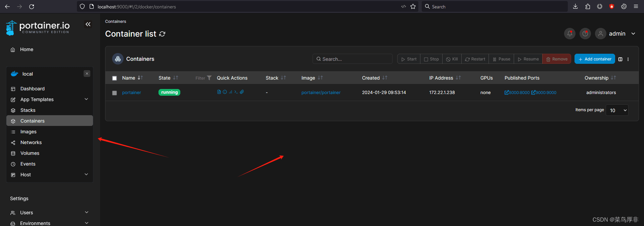Open the Firefox application menu
This screenshot has height=226, width=644.
(x=636, y=6)
